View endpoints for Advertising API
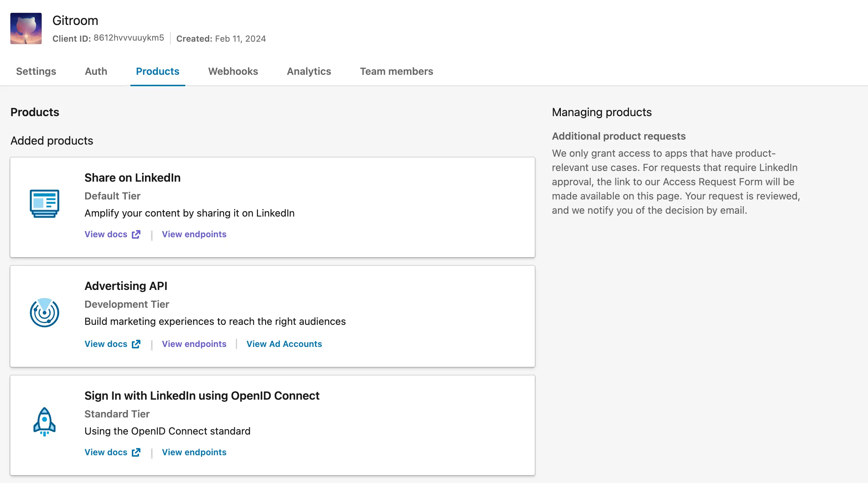Viewport: 868px width, 483px height. tap(194, 344)
